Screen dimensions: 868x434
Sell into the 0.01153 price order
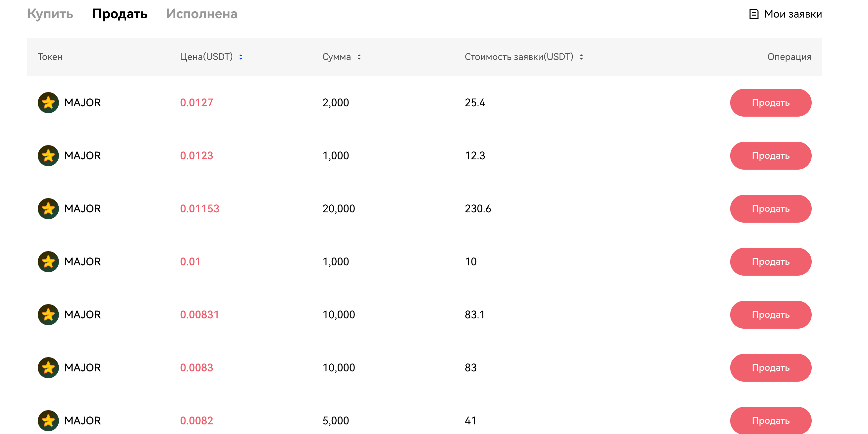[x=771, y=208]
